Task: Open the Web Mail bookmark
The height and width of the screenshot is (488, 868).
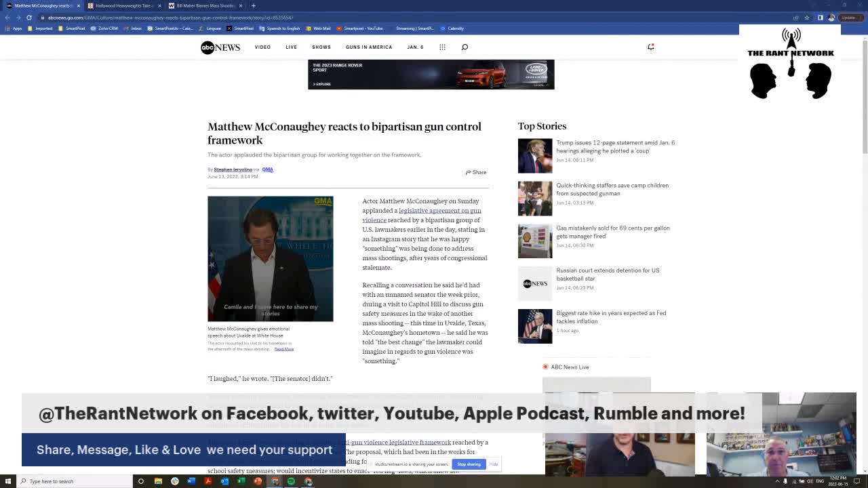Action: click(318, 28)
